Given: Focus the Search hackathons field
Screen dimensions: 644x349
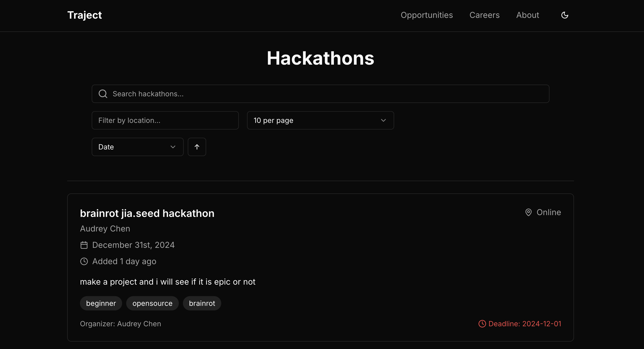Looking at the screenshot, I should [327, 94].
